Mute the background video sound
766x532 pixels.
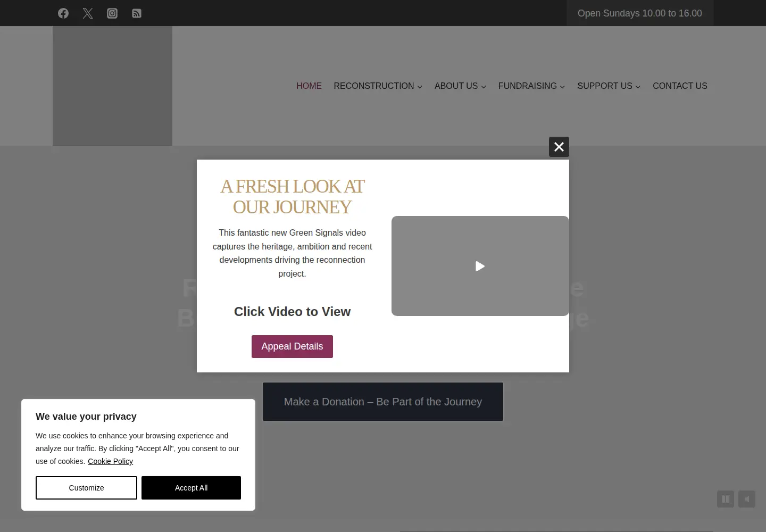[747, 499]
